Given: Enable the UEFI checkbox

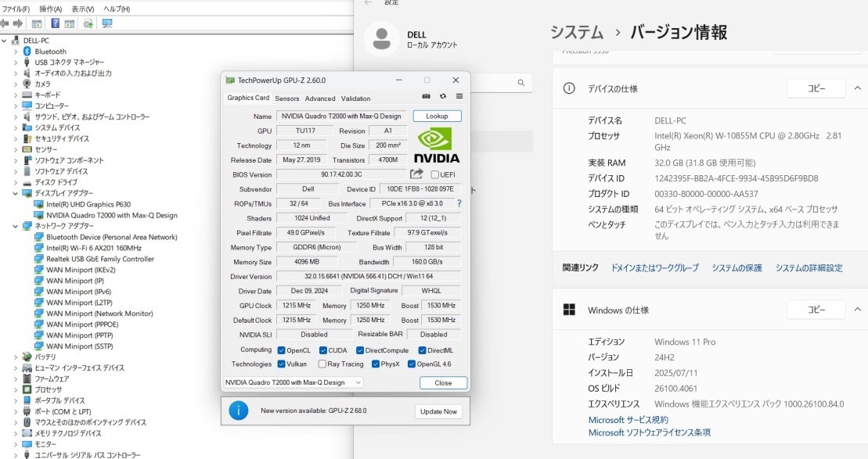Looking at the screenshot, I should click(x=435, y=175).
